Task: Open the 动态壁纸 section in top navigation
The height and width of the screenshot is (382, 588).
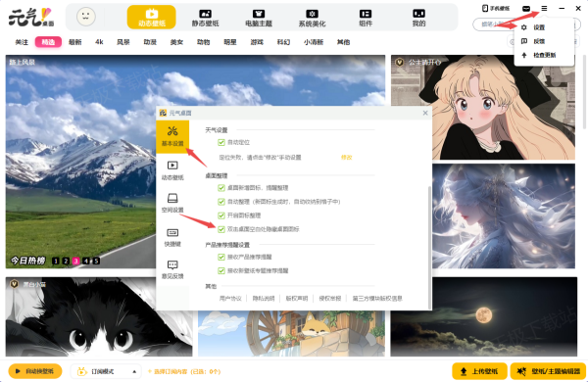Action: click(x=152, y=17)
